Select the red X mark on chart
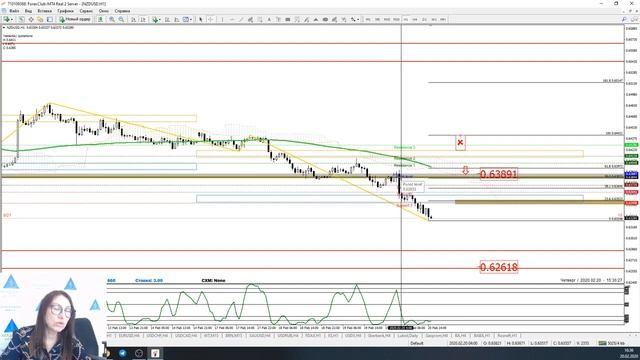Screen dimensions: 640x360 (460, 142)
